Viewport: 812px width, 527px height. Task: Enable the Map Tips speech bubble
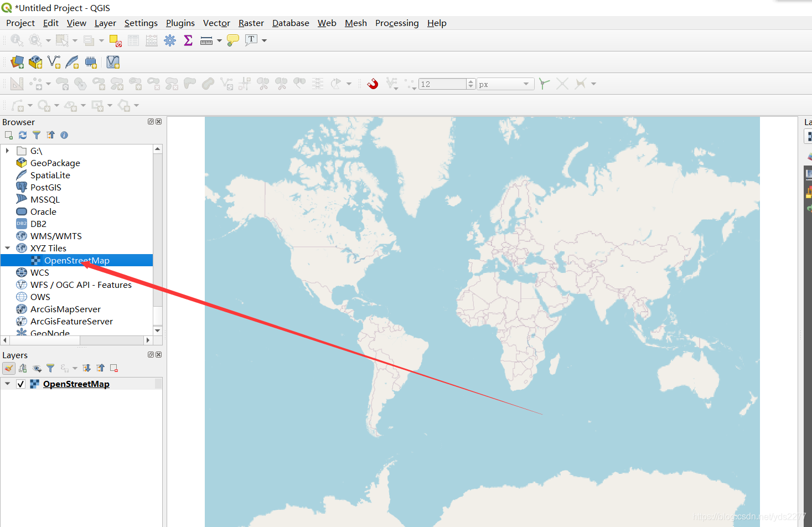(233, 40)
